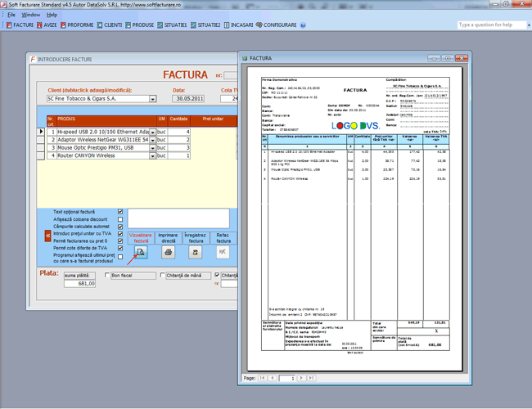Open the CLIENTI toolbar module

[x=109, y=25]
